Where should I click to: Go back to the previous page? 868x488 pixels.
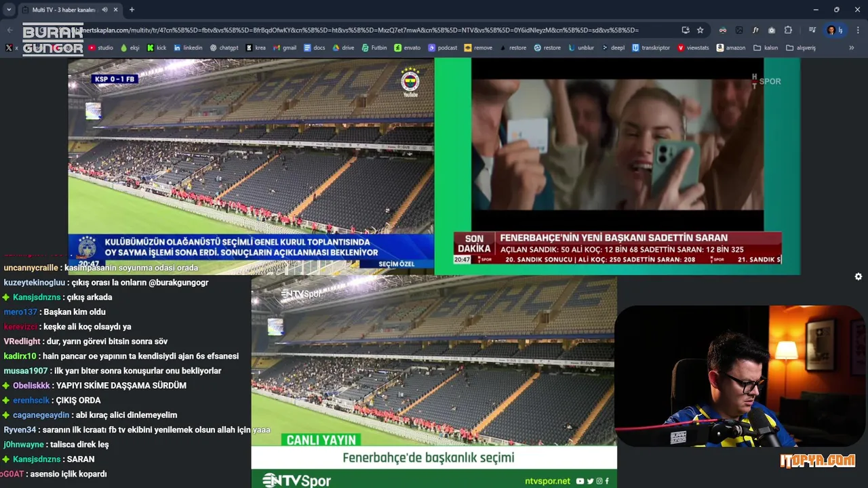[9, 30]
